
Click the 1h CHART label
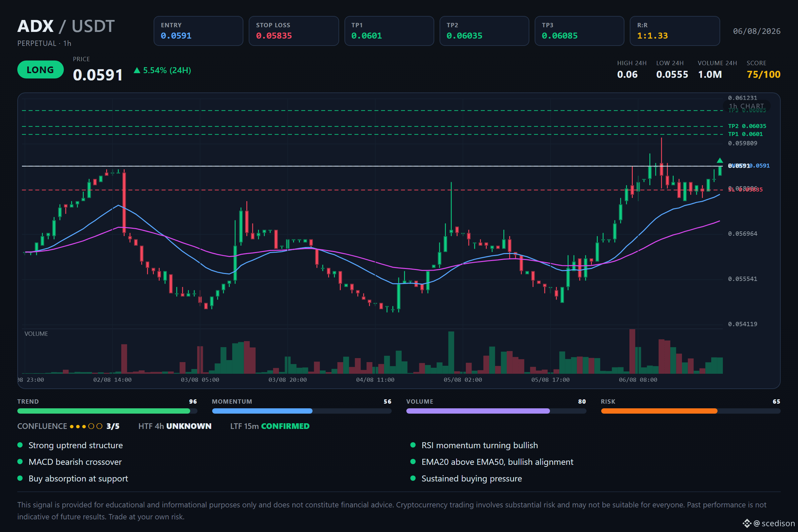click(746, 106)
